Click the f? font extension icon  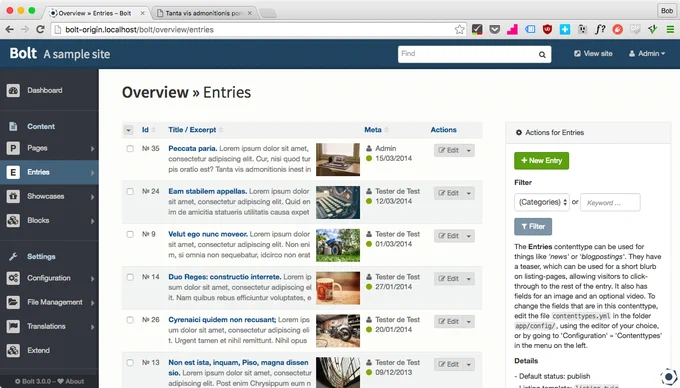click(x=600, y=29)
